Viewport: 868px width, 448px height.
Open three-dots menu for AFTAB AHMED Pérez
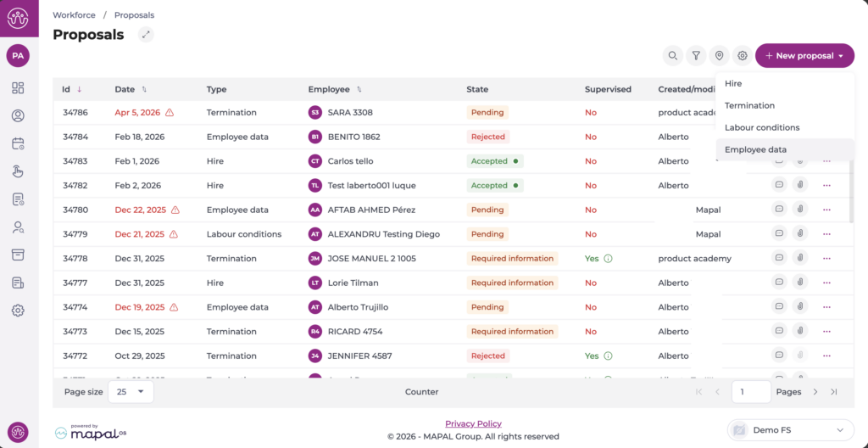point(826,210)
